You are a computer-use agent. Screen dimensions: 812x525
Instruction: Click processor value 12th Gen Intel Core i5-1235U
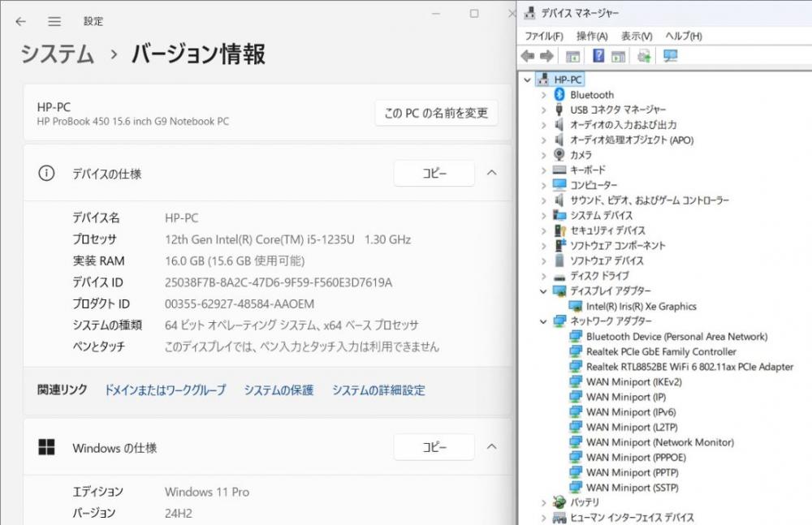(x=288, y=239)
